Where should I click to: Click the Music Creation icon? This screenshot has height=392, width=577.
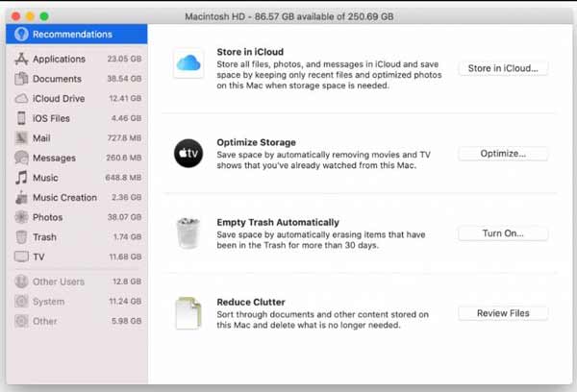(21, 198)
